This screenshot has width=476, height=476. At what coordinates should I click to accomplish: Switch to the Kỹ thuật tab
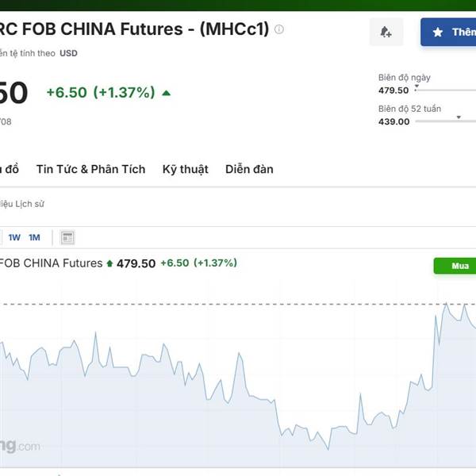coord(185,169)
